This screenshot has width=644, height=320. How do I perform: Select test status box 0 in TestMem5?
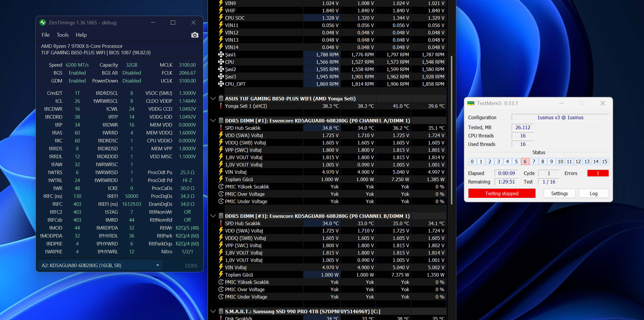[472, 161]
